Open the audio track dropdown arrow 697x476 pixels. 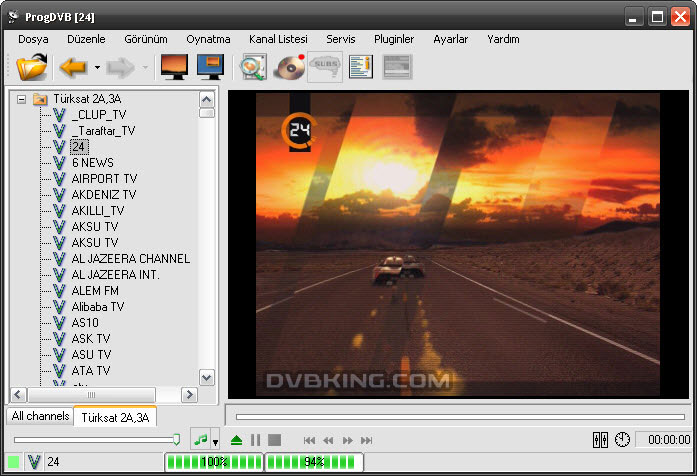point(215,442)
